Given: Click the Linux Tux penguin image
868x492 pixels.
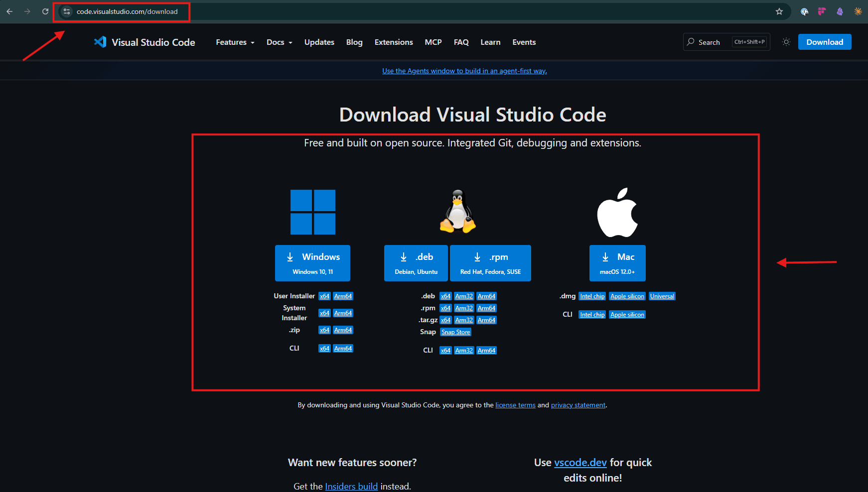Looking at the screenshot, I should click(457, 211).
